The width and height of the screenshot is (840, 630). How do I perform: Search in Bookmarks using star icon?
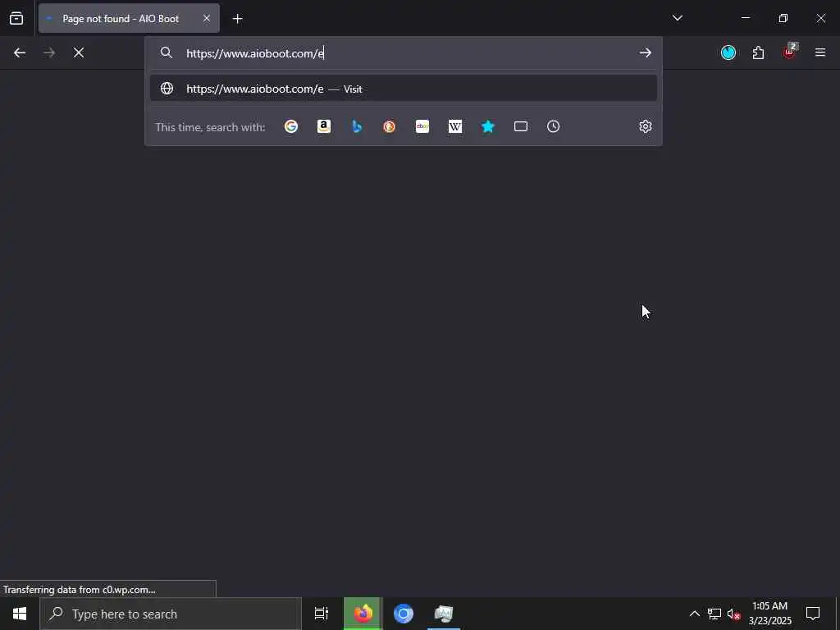pyautogui.click(x=488, y=126)
